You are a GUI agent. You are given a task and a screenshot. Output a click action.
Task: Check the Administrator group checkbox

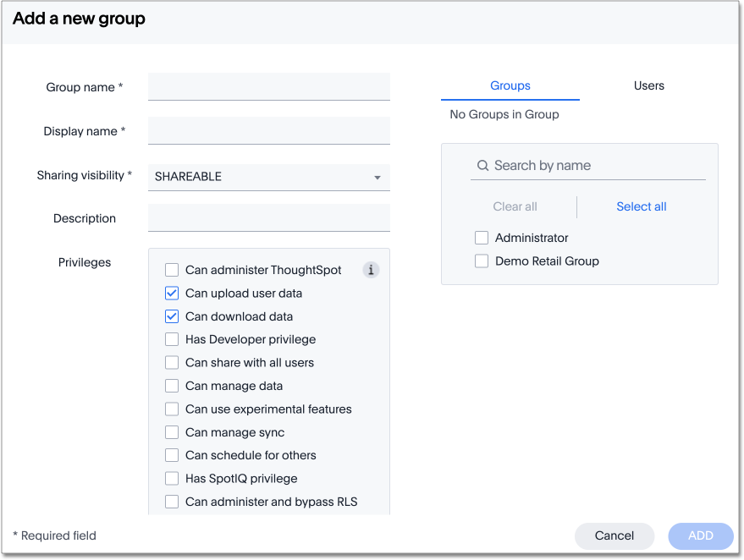pos(482,238)
